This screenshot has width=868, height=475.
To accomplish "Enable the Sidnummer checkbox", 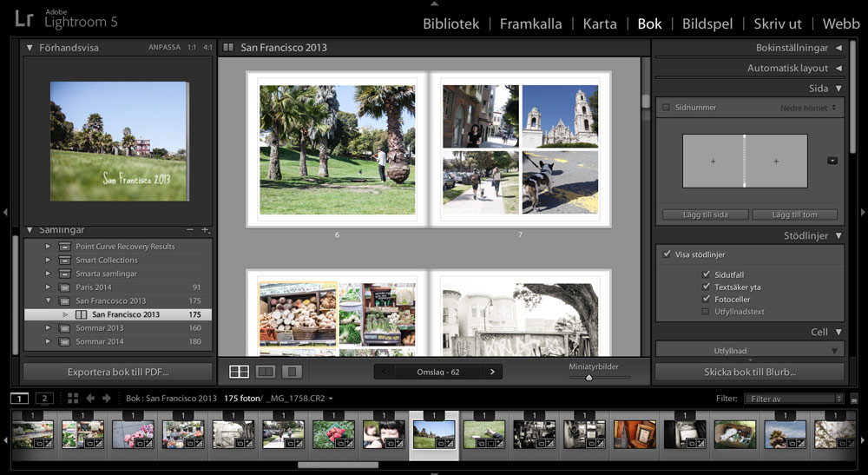I will [666, 108].
